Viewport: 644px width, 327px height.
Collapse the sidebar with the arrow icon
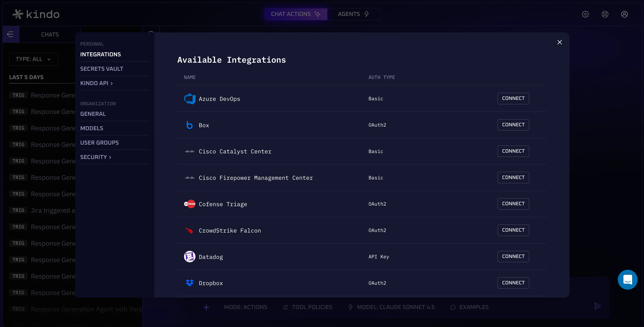click(x=10, y=34)
